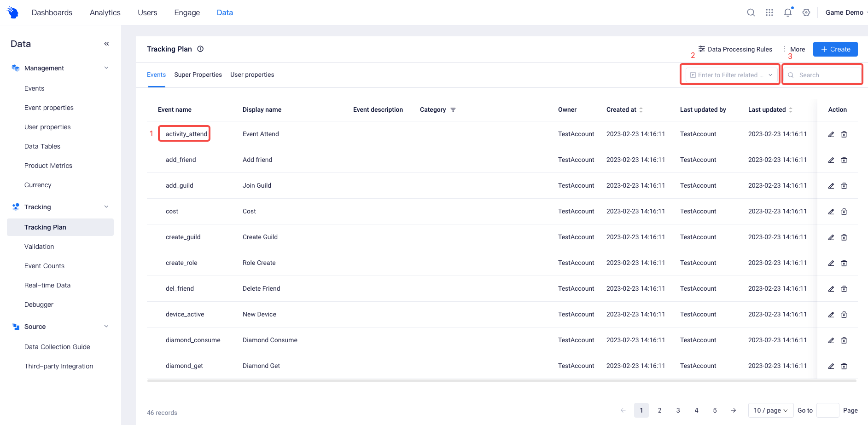The height and width of the screenshot is (425, 868).
Task: Delete the create_role event
Action: (844, 263)
